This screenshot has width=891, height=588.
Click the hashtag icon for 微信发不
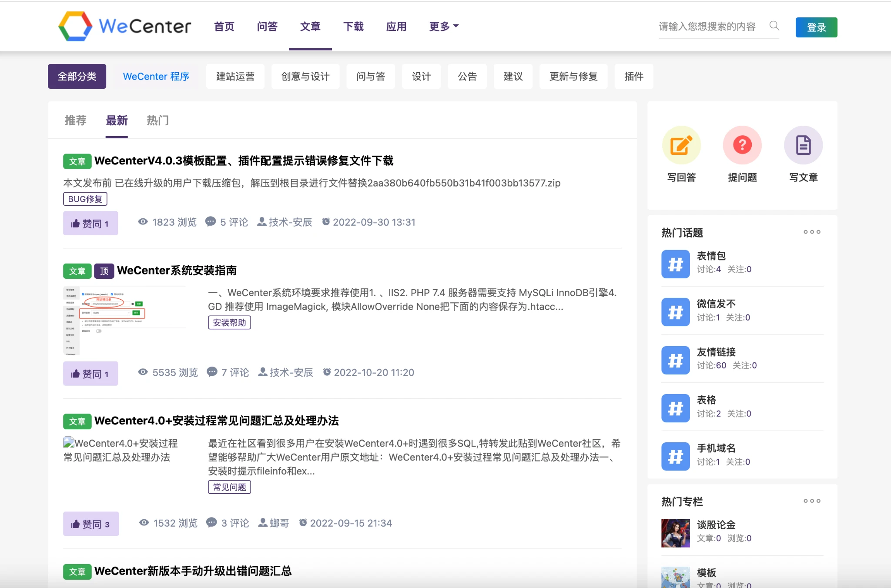click(x=676, y=312)
